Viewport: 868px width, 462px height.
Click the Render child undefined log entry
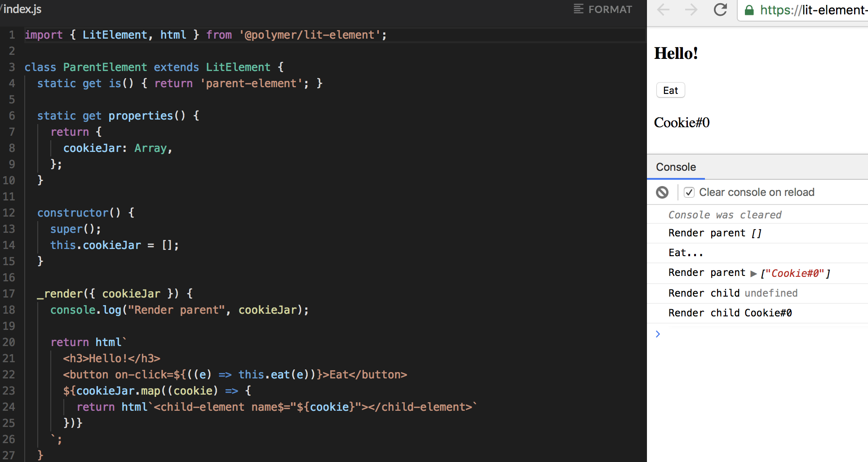pyautogui.click(x=732, y=293)
